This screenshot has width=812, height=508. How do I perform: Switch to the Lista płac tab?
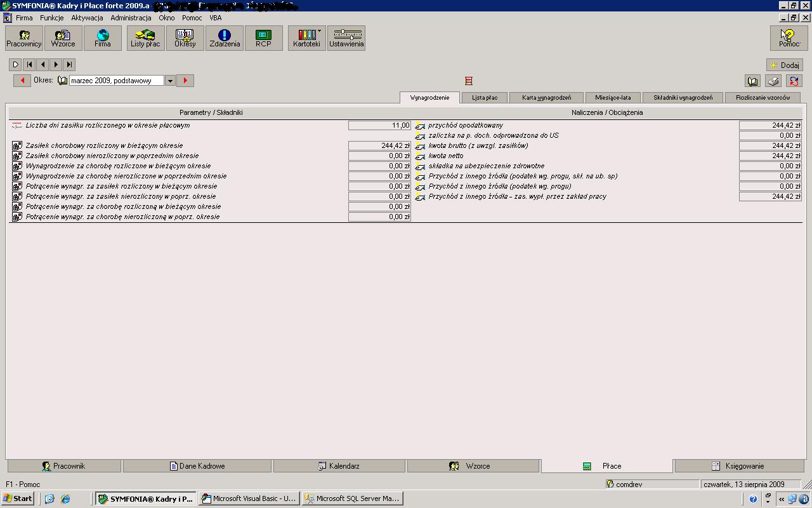(x=485, y=98)
